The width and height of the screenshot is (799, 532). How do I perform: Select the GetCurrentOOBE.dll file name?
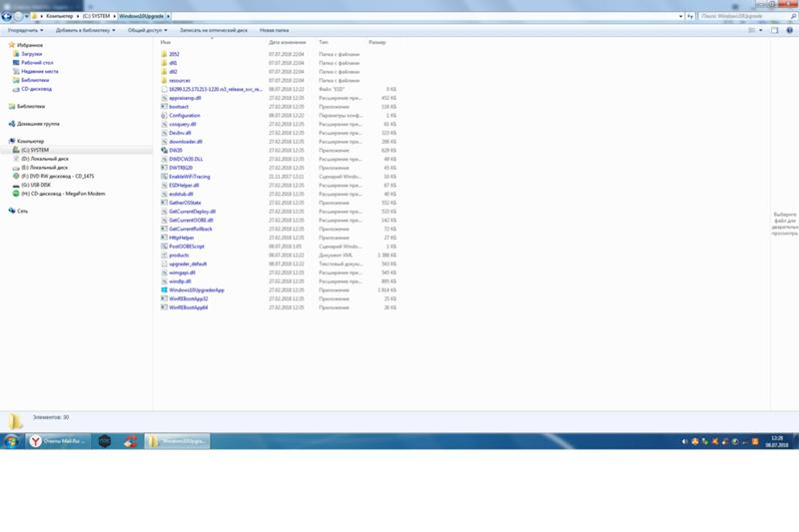pos(191,220)
